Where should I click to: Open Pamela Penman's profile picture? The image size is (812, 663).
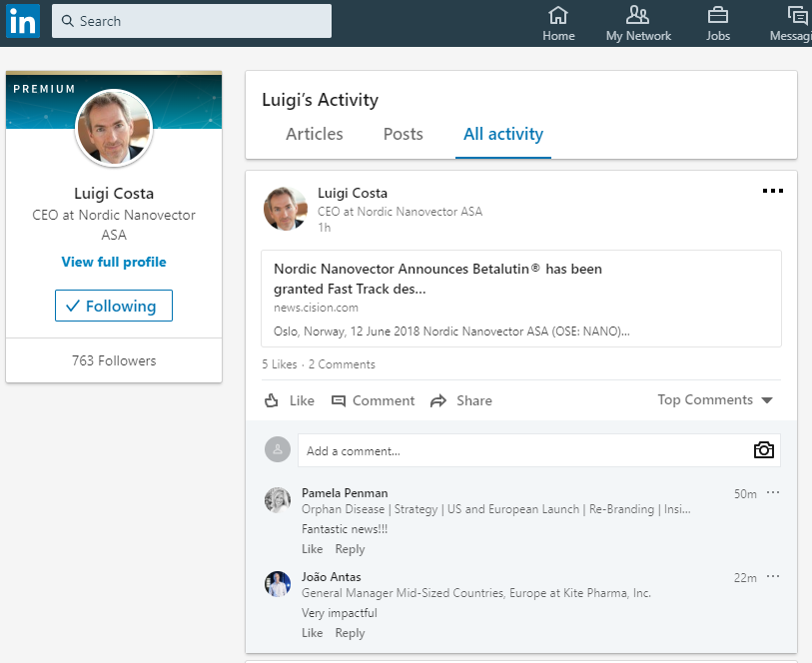pyautogui.click(x=278, y=500)
